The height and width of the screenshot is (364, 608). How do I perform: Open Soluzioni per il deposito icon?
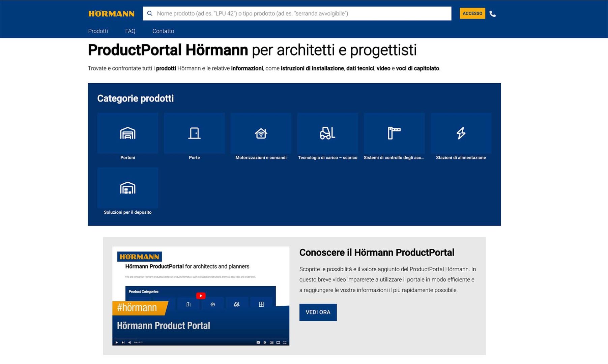click(128, 188)
